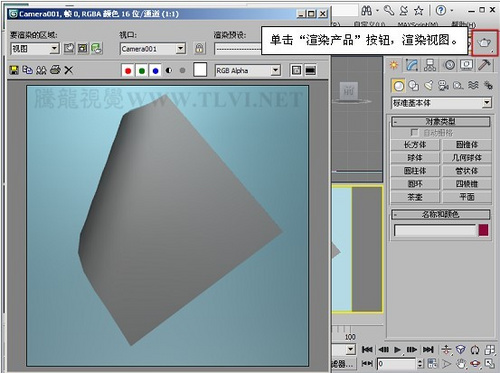Screen dimensions: 500x373
Task: Toggle the green channel display
Action: [142, 71]
